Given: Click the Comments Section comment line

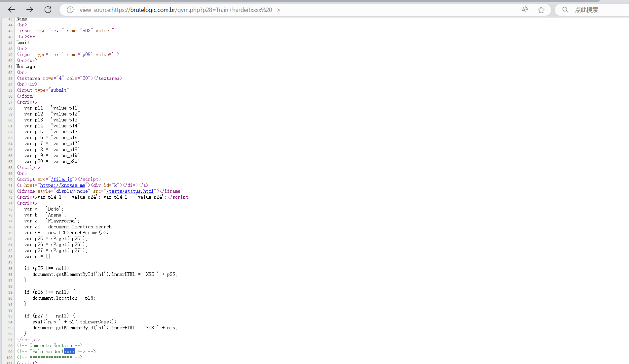Looking at the screenshot, I should (50, 346).
